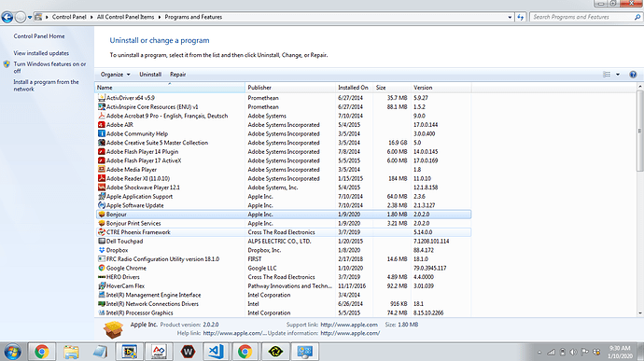
Task: Select Intel(R) Management Engine Interface row
Action: pyautogui.click(x=284, y=295)
